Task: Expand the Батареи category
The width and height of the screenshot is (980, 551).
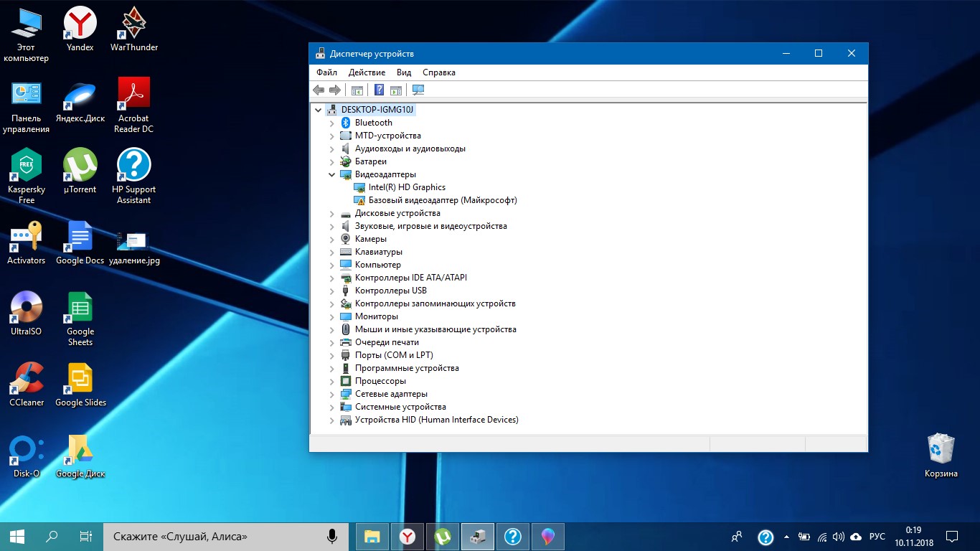Action: point(332,161)
